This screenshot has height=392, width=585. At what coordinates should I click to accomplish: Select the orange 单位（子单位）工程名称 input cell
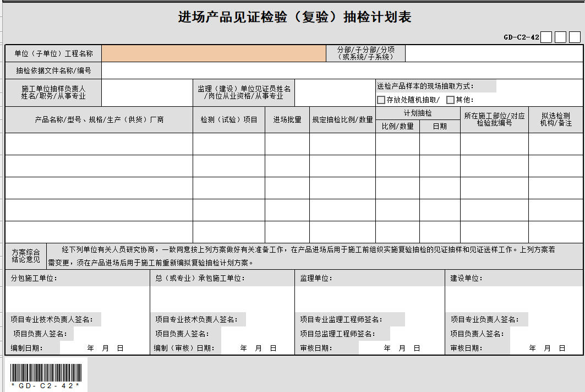coord(214,53)
